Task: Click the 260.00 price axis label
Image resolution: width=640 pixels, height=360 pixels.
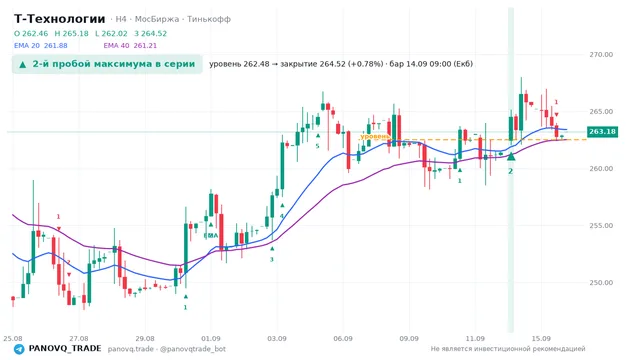Action: click(601, 169)
